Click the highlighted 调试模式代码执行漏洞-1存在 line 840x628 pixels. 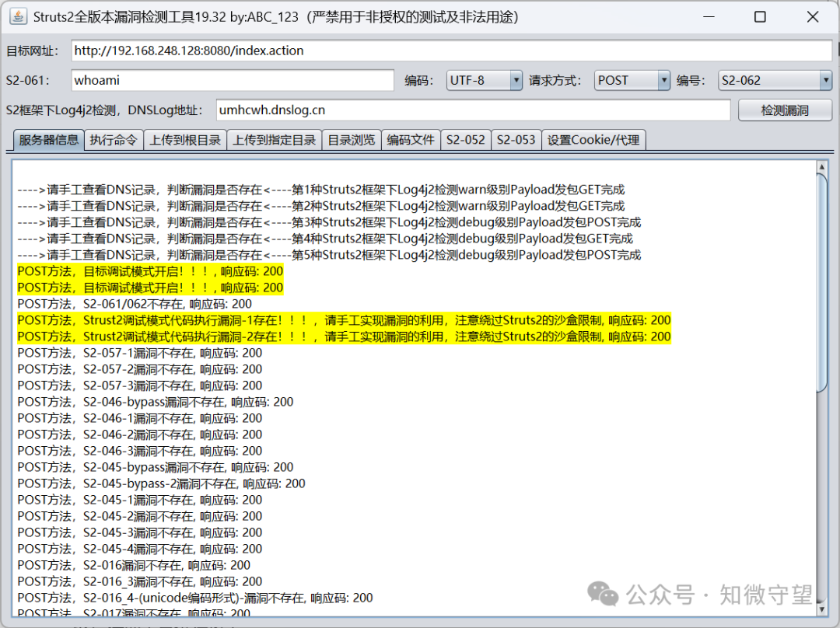tap(344, 320)
